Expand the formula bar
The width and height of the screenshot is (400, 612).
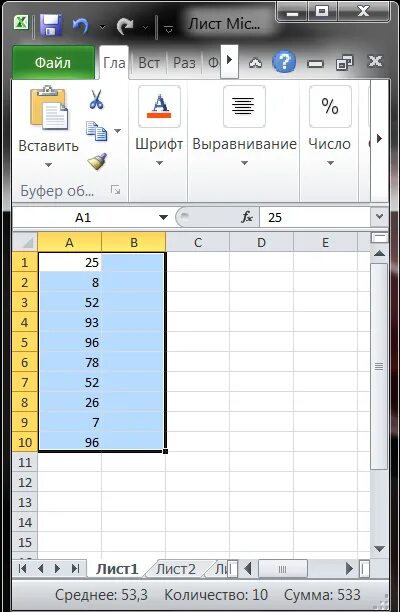click(379, 217)
